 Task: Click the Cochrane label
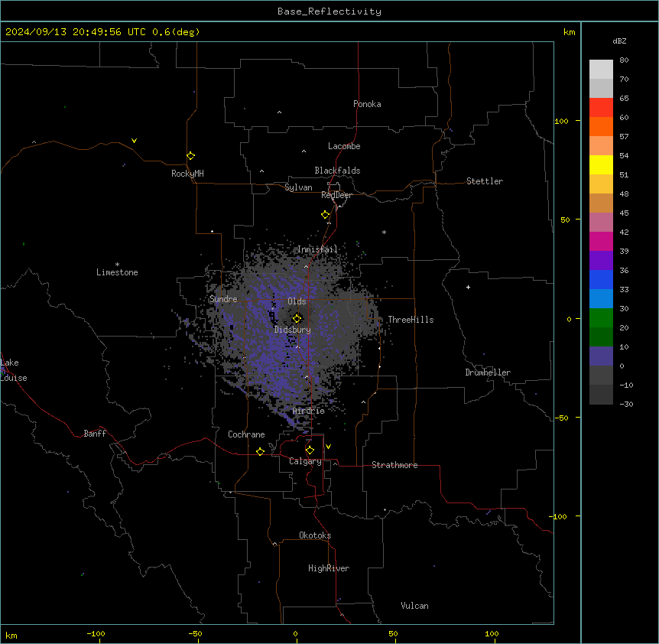coord(246,434)
